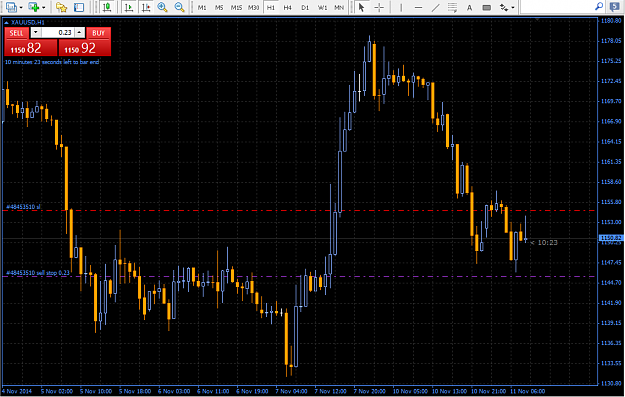
Task: Switch to M1 timeframe
Action: [202, 8]
